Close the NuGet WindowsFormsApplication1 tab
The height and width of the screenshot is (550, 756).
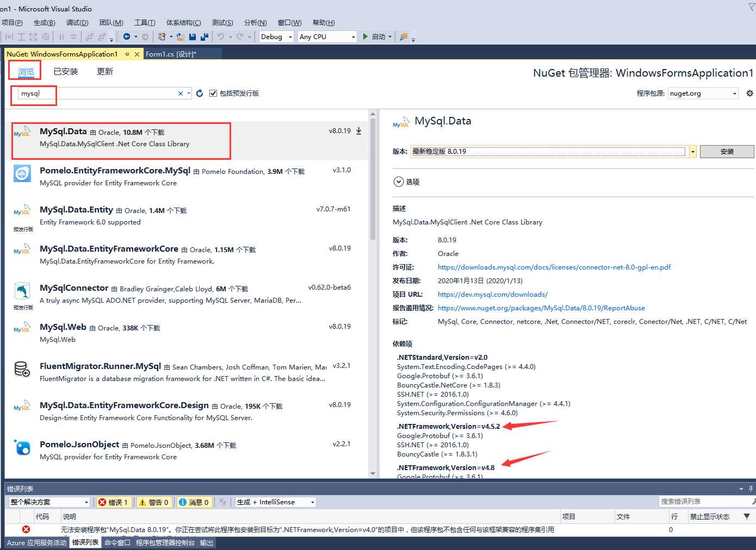tap(137, 54)
